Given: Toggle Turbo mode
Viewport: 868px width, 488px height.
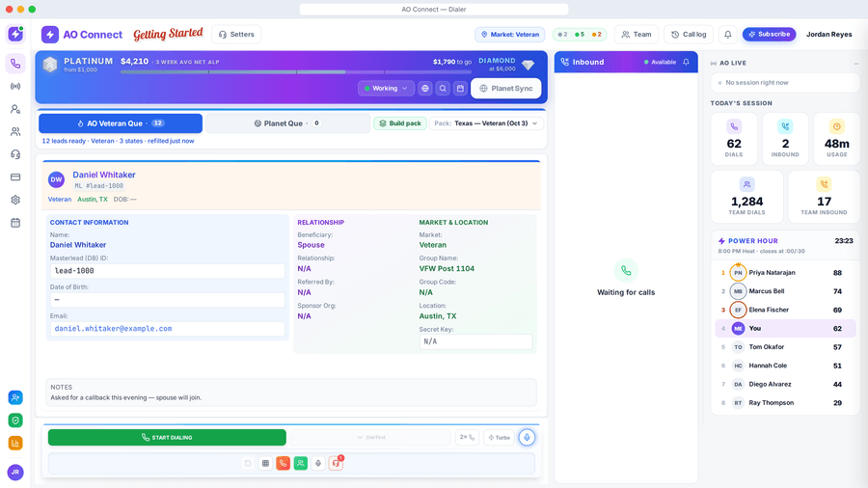Looking at the screenshot, I should [500, 437].
